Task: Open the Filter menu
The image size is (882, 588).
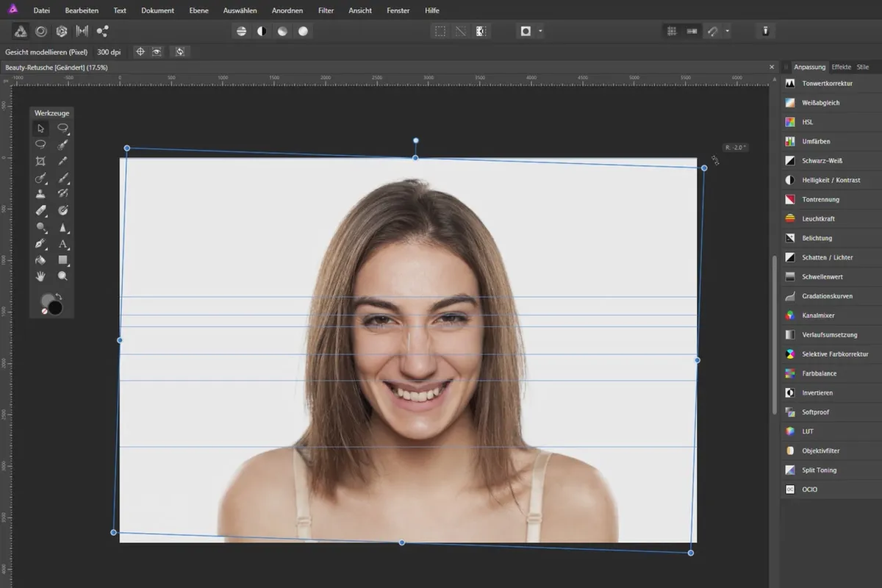Action: pyautogui.click(x=326, y=10)
